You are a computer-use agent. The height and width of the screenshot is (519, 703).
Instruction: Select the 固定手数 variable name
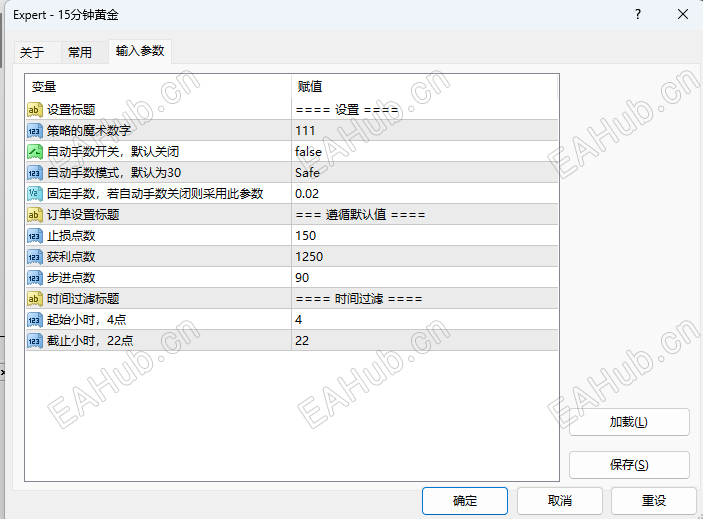155,194
